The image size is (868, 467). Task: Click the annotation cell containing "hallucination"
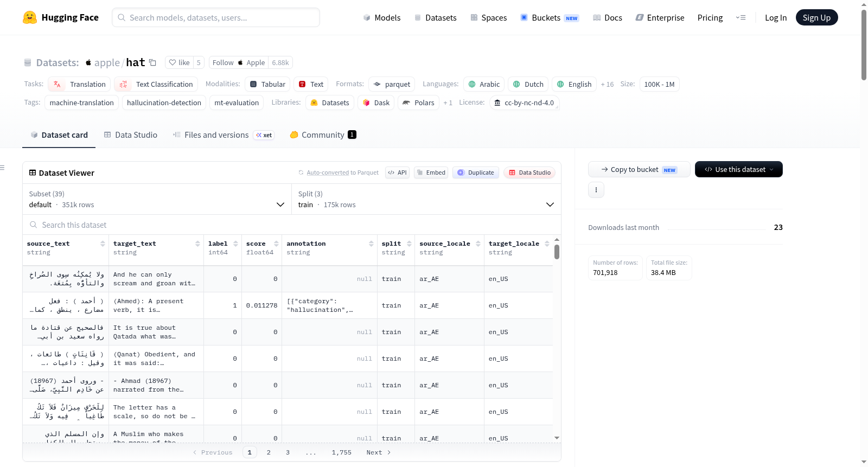tap(329, 305)
